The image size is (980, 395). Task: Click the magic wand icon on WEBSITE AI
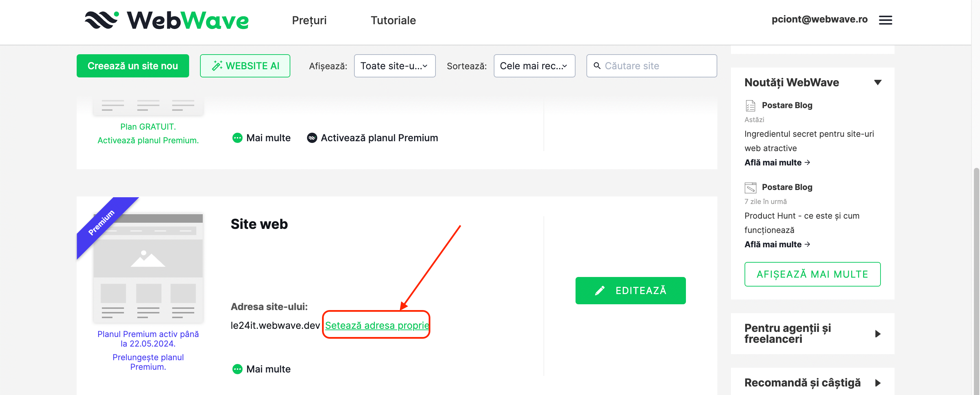pyautogui.click(x=217, y=65)
